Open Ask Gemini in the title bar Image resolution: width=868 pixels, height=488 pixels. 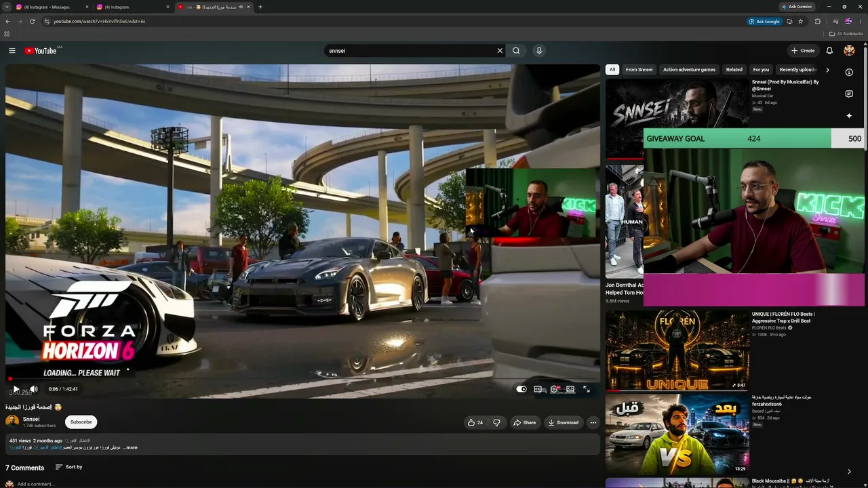797,7
